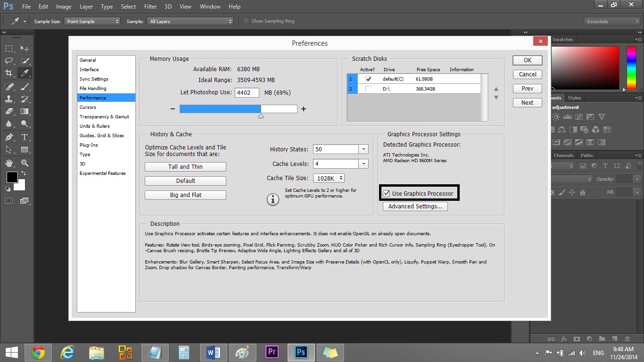Uncheck Use Graphics Processor checkbox
644x362 pixels.
coord(387,193)
